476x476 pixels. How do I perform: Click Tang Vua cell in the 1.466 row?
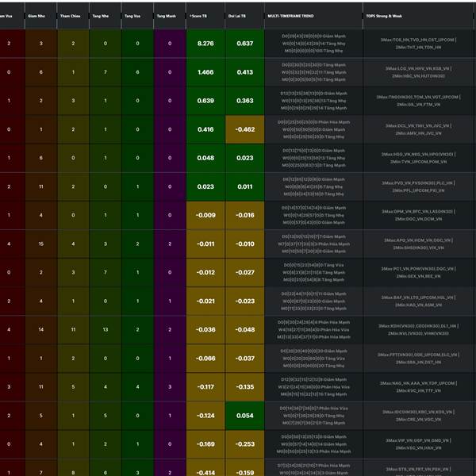coord(137,72)
